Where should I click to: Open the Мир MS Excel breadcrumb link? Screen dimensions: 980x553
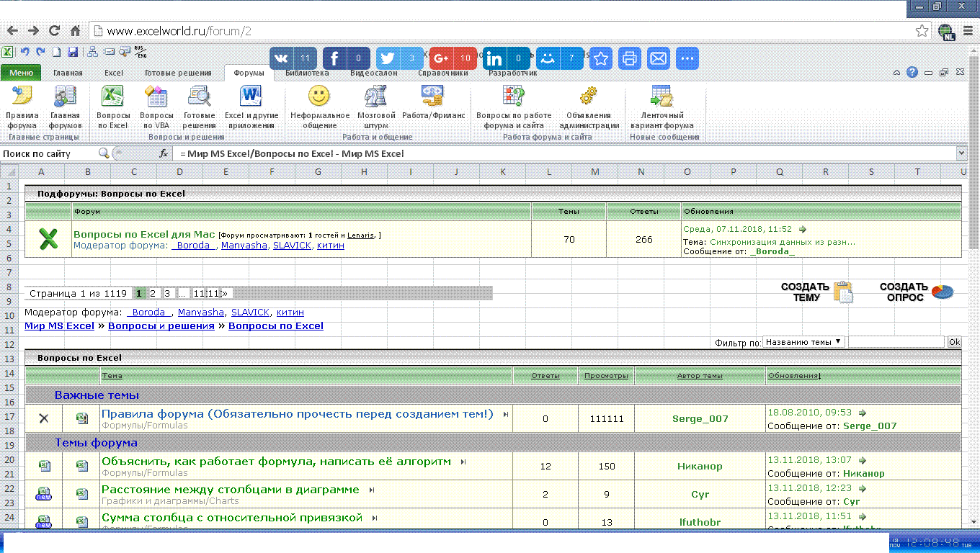pos(59,326)
